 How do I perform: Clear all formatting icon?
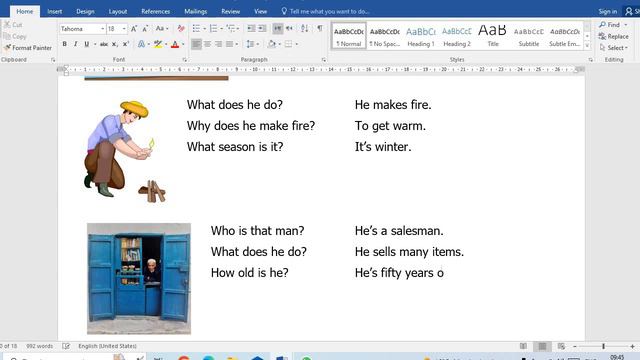click(181, 29)
